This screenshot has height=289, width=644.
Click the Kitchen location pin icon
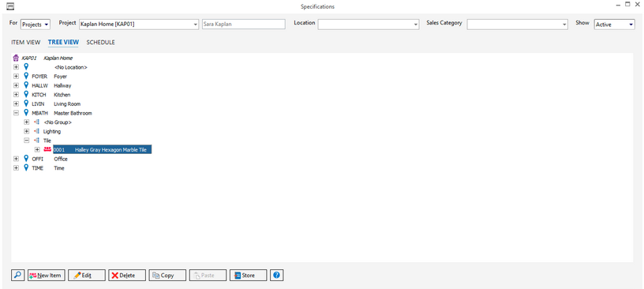click(x=26, y=95)
